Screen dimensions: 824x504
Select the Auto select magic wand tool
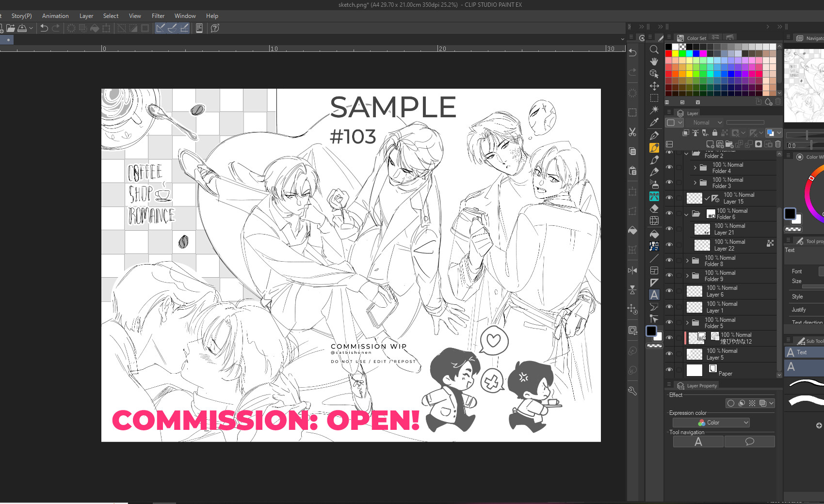654,110
